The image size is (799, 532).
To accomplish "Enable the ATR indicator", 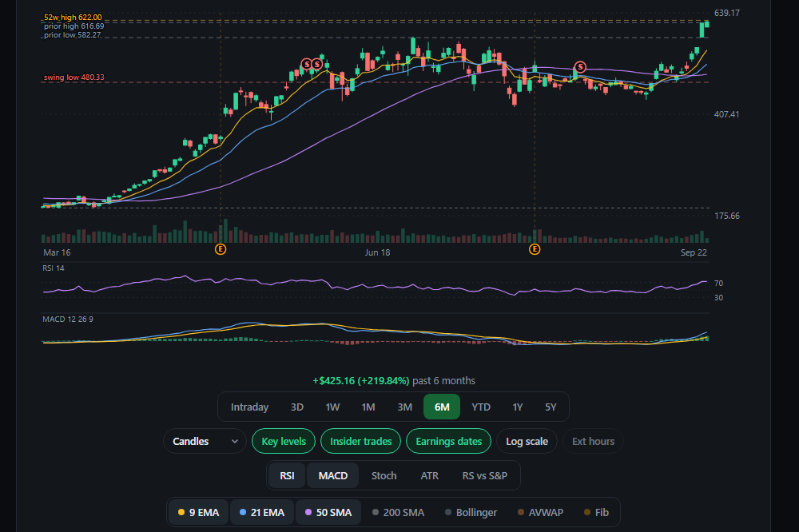I will point(429,475).
